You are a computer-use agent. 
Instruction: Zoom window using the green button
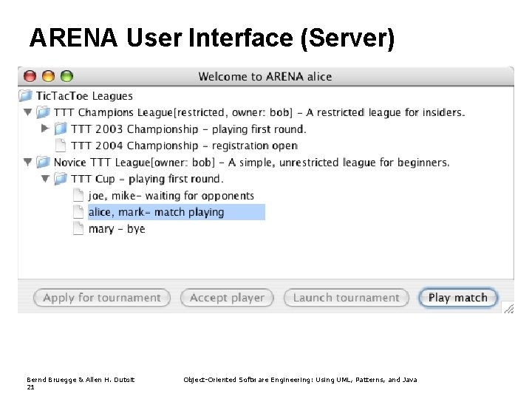point(66,76)
